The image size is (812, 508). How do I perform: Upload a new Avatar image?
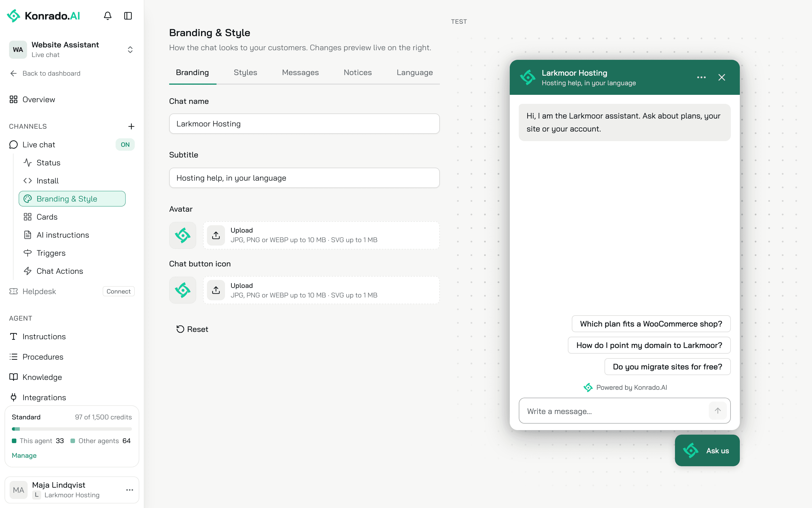tap(321, 235)
